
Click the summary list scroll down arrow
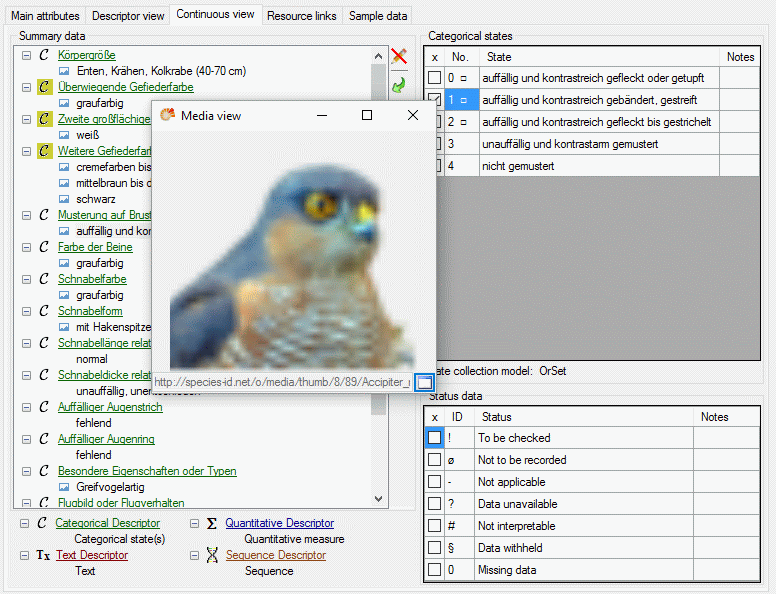pyautogui.click(x=378, y=498)
